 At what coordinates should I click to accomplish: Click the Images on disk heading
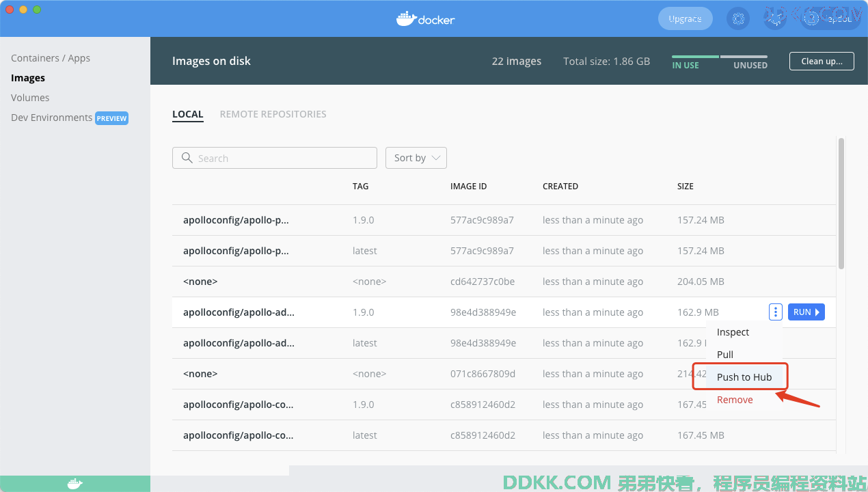click(x=211, y=61)
